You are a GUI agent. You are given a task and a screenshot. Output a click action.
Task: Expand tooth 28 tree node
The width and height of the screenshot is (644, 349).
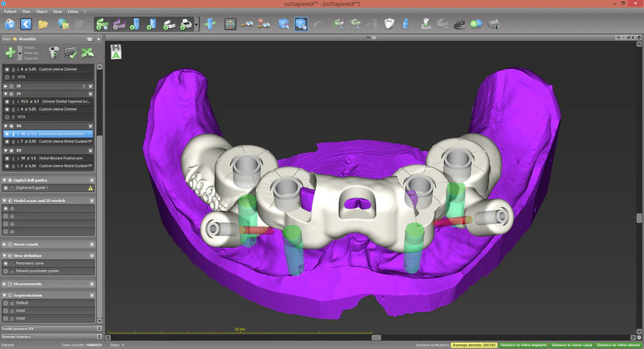coord(5,86)
